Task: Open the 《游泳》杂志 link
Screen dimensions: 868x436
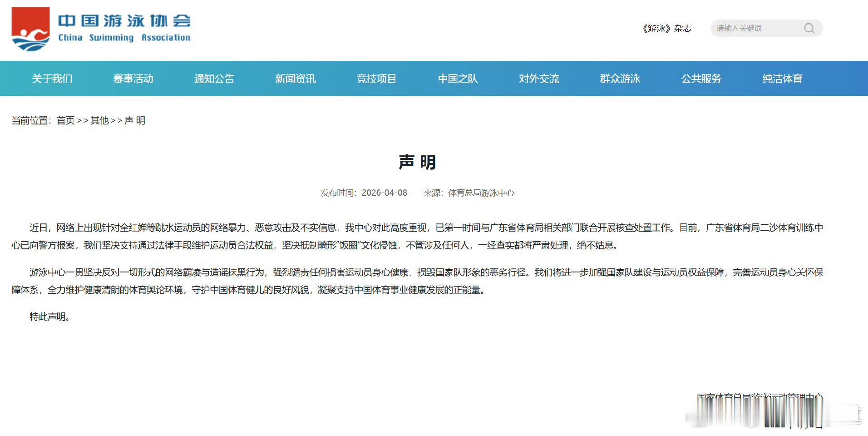Action: tap(666, 28)
